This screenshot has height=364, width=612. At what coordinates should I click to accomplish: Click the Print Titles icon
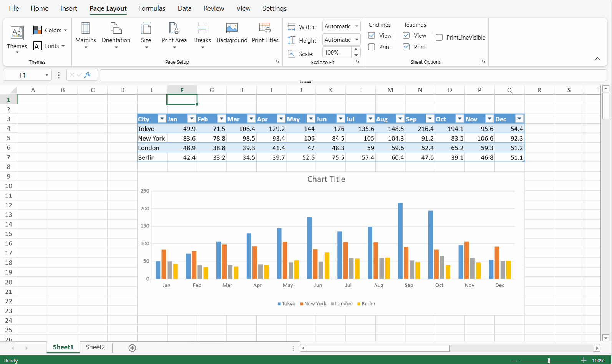(265, 29)
